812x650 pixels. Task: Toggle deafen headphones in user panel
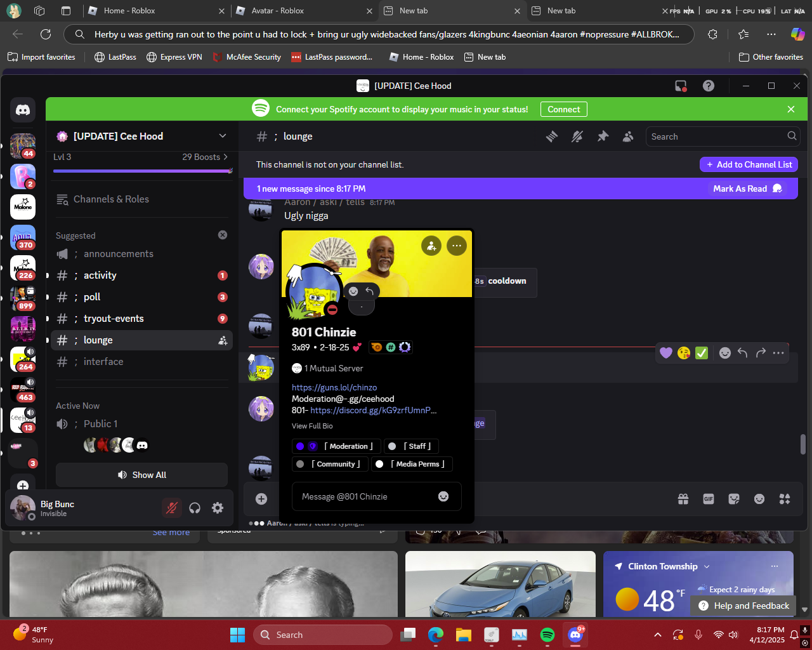195,508
